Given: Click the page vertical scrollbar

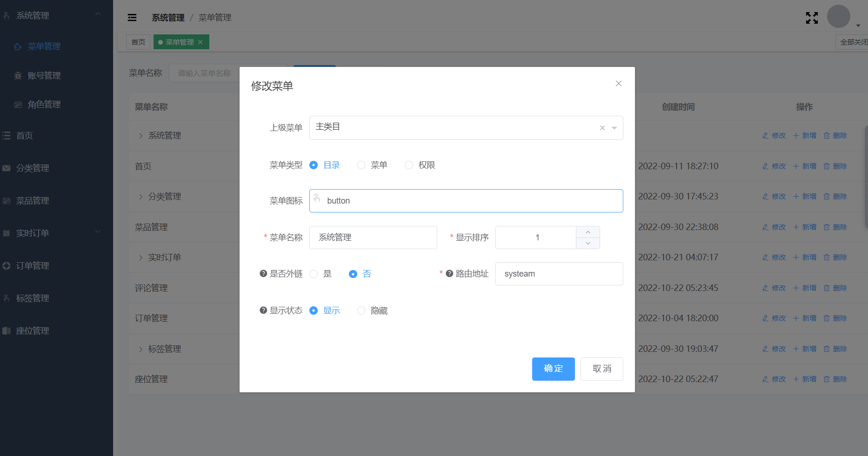Looking at the screenshot, I should [x=866, y=177].
